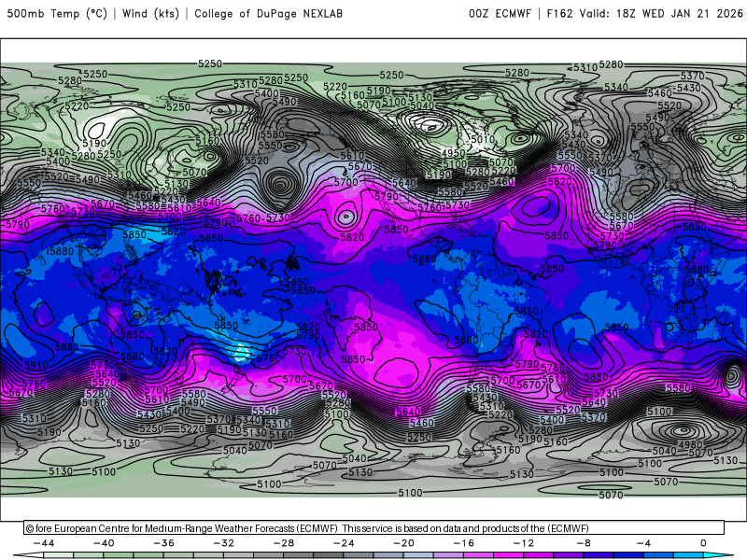
Task: Click the '-8' colorbar scale label
Action: (x=584, y=543)
